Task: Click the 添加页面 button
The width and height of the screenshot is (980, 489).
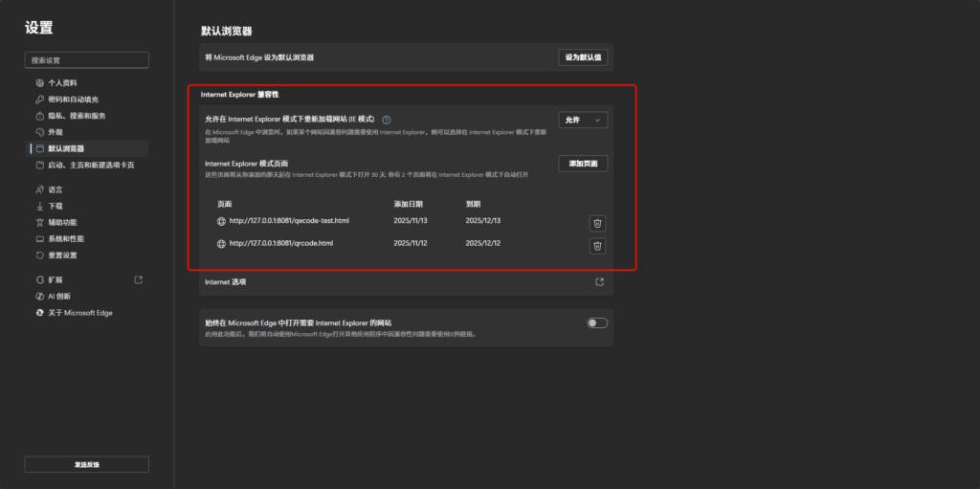Action: coord(583,164)
